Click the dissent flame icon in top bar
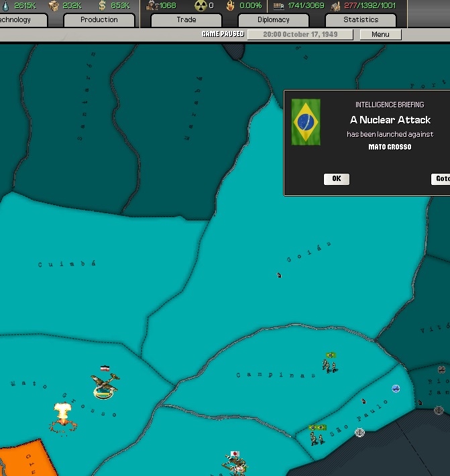450x476 pixels. pos(231,6)
